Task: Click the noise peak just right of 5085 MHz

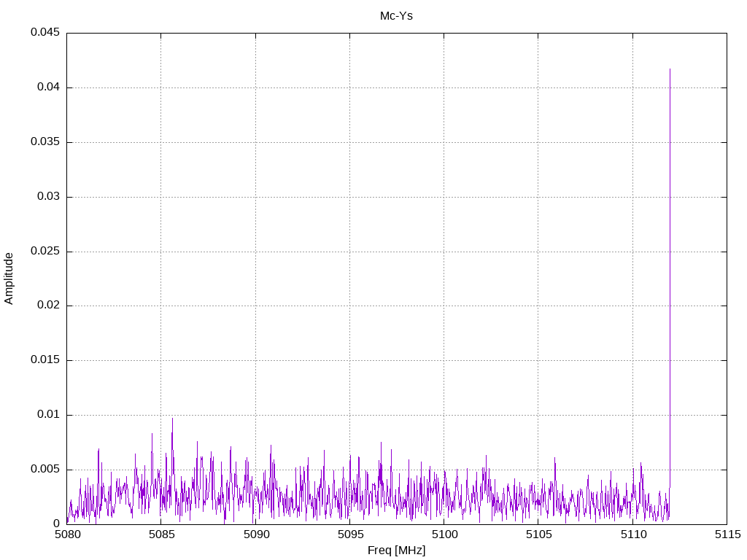Action: click(172, 419)
